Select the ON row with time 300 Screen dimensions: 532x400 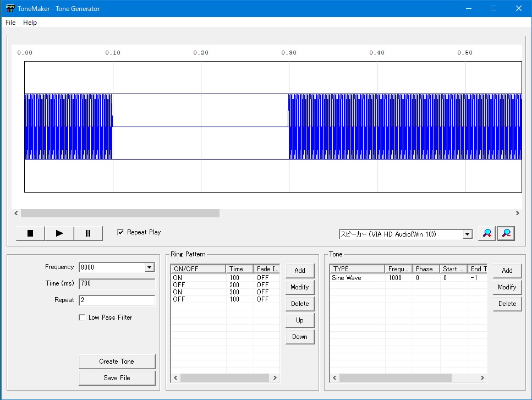225,292
